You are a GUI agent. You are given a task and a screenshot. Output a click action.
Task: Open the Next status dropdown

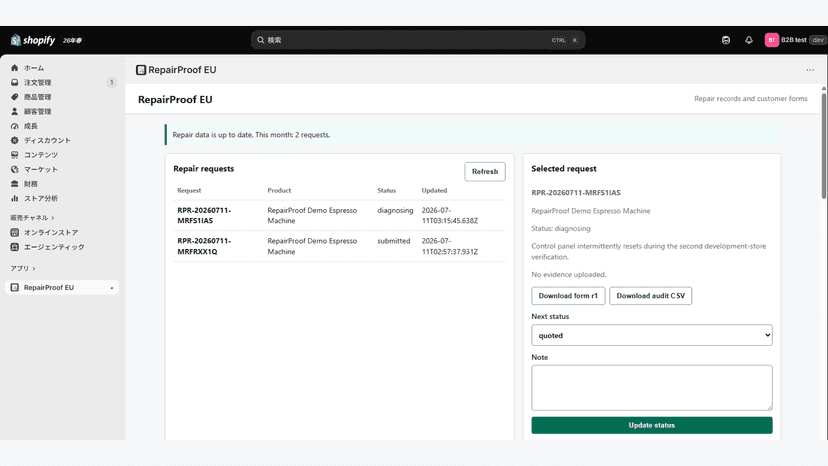[652, 335]
